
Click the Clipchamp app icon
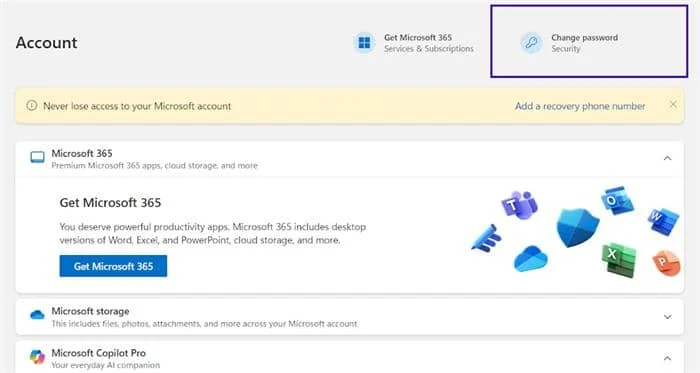pos(487,239)
